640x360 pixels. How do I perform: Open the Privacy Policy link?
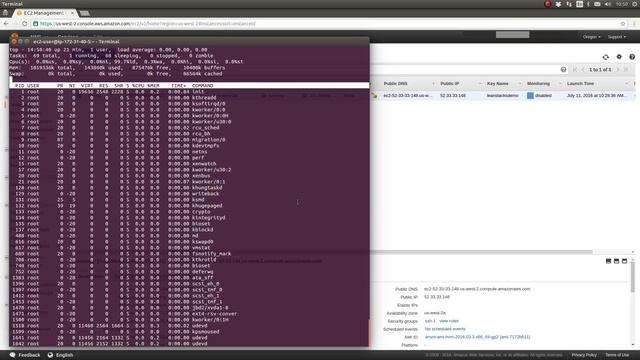coord(584,355)
